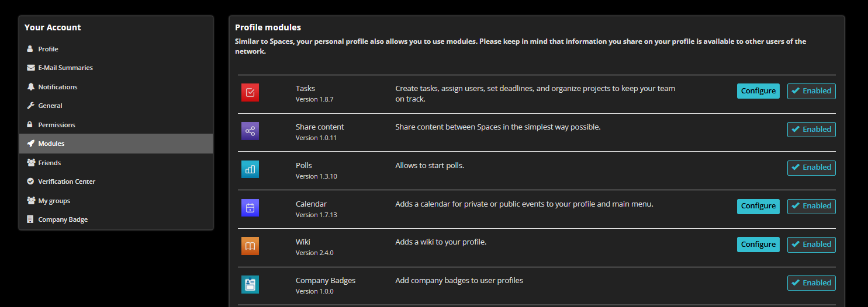Screen dimensions: 868x307
Task: Open the Wiki module Configure settings
Action: tap(758, 245)
